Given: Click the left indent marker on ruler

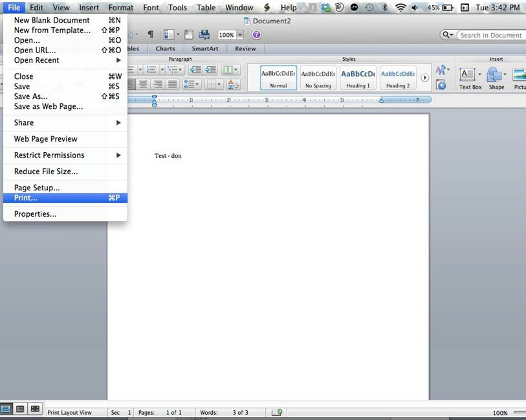Looking at the screenshot, I should 155,101.
